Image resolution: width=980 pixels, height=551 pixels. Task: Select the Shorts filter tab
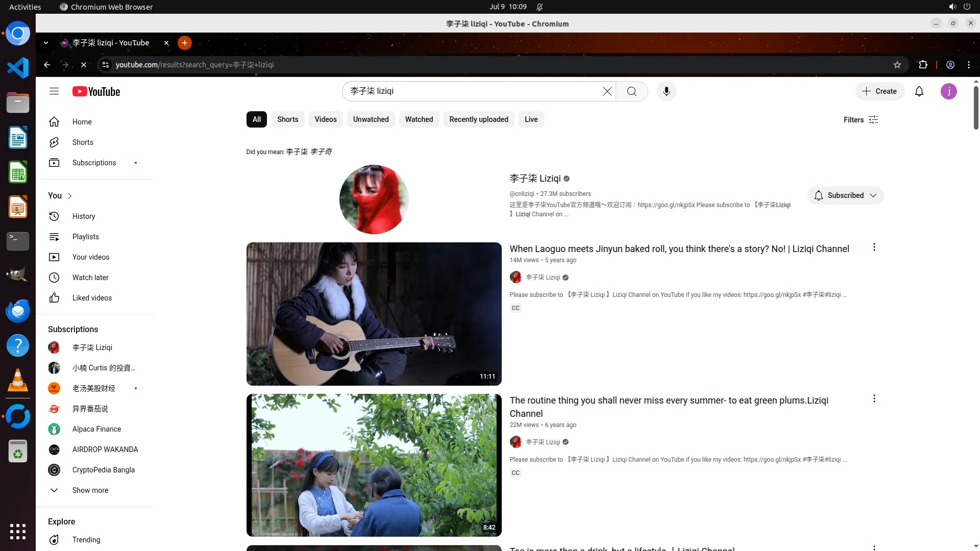(287, 119)
